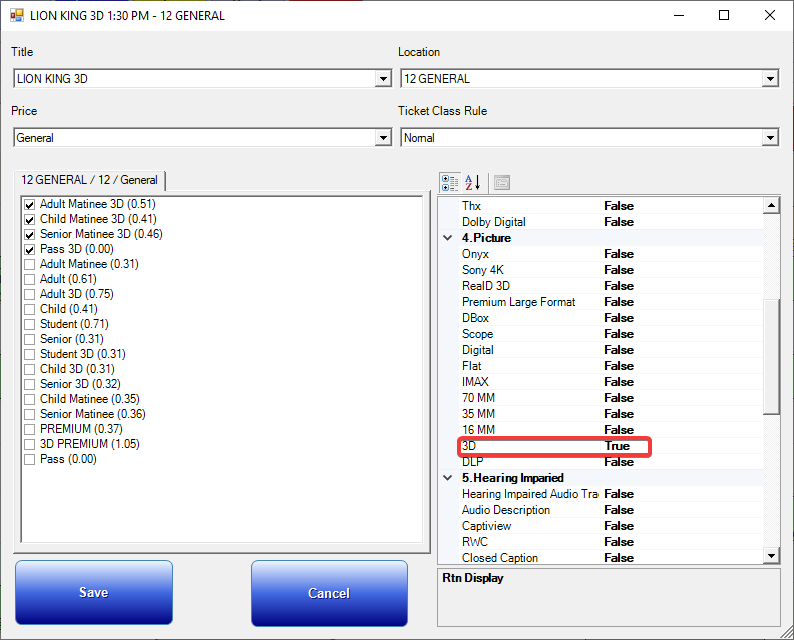Select the 12 GENERAL / 12 / General tab
This screenshot has height=640, width=794.
tap(89, 180)
